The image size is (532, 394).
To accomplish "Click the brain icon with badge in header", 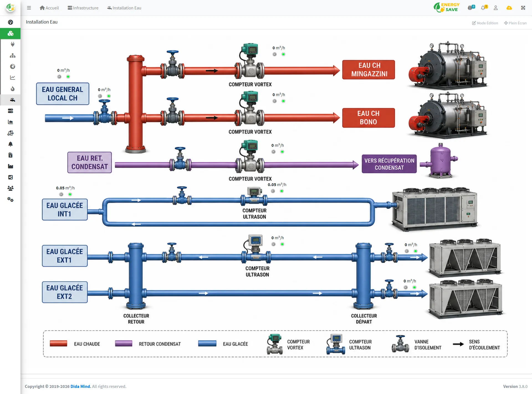I will (x=471, y=8).
